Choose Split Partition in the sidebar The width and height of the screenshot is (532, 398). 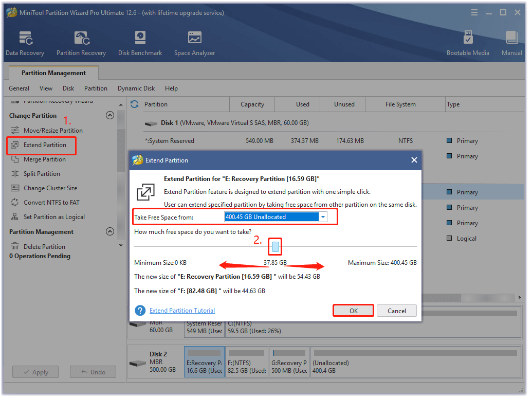pyautogui.click(x=42, y=174)
